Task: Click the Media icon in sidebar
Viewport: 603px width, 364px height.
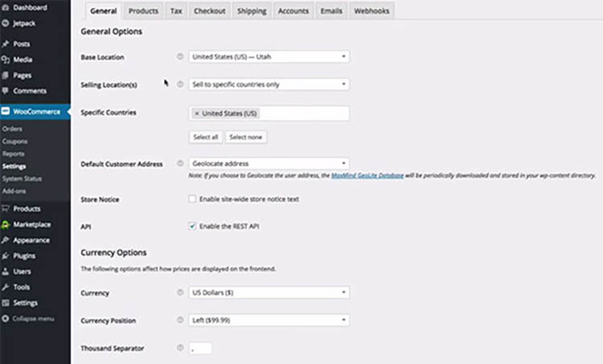Action: click(6, 59)
